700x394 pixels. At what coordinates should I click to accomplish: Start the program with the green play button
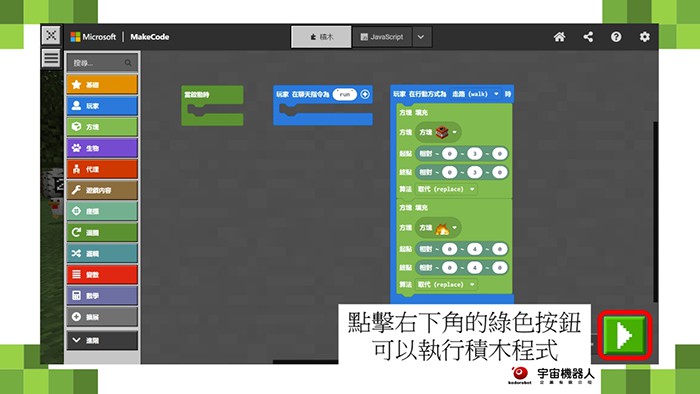tap(625, 335)
